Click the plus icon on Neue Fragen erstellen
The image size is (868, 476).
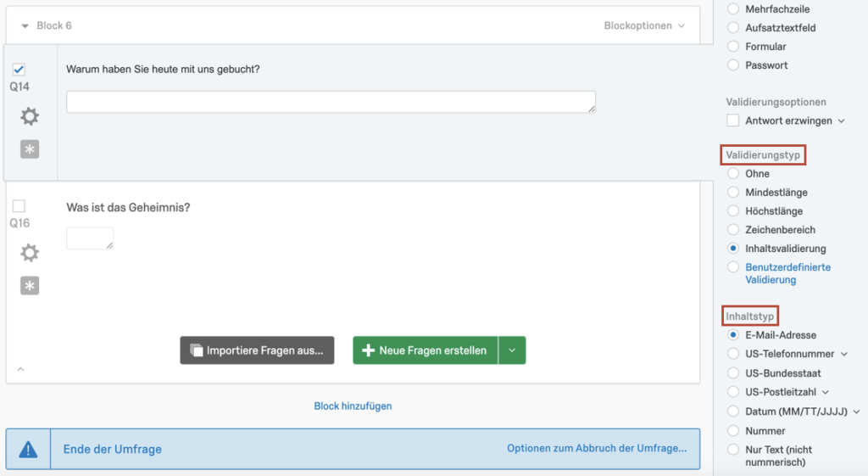point(368,350)
